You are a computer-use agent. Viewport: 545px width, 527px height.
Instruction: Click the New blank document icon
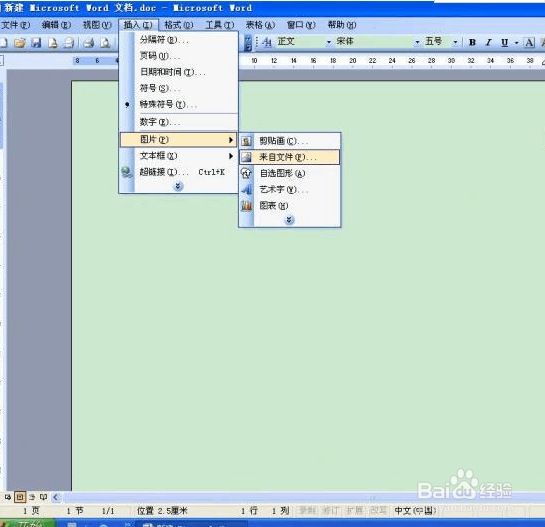[4, 43]
